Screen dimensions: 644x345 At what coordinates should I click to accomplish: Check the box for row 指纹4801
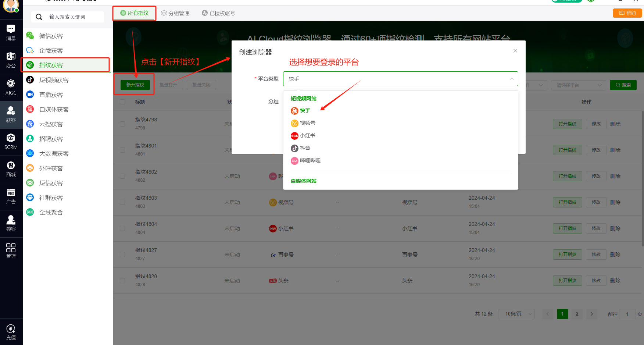122,150
